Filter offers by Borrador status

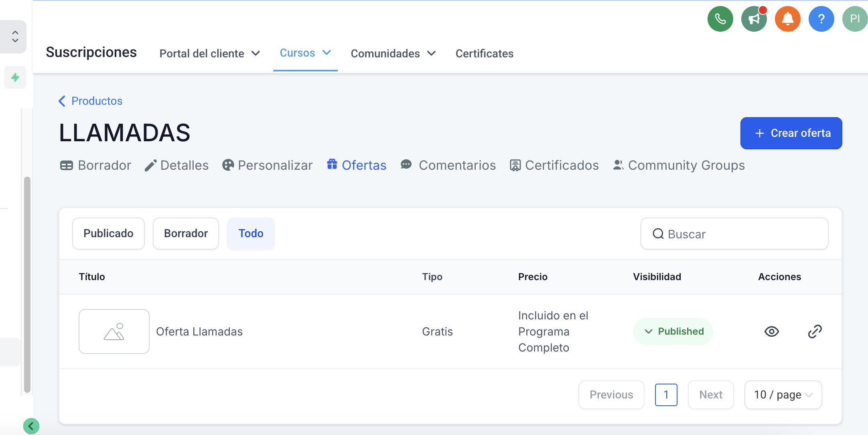tap(186, 234)
